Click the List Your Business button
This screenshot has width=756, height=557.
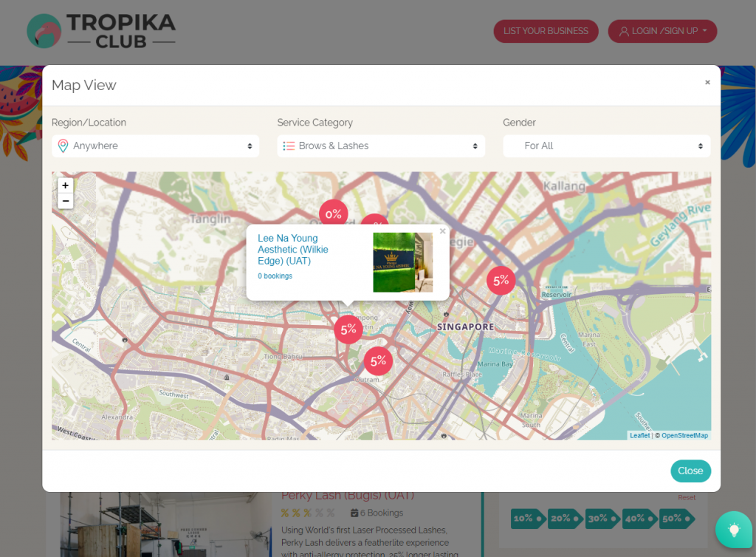point(546,31)
